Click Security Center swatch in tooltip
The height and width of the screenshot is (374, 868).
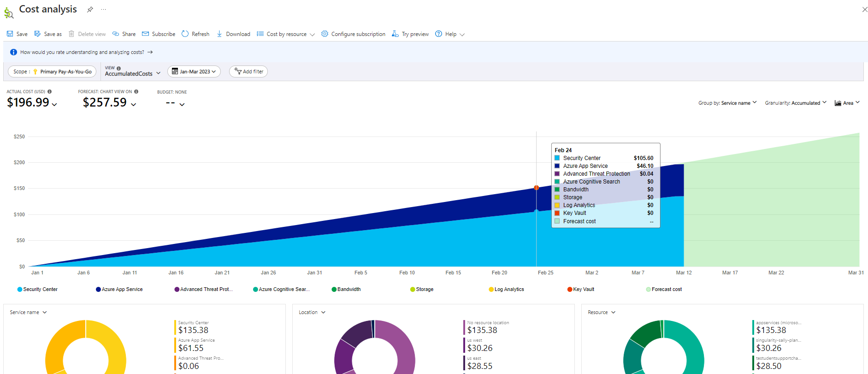[557, 158]
